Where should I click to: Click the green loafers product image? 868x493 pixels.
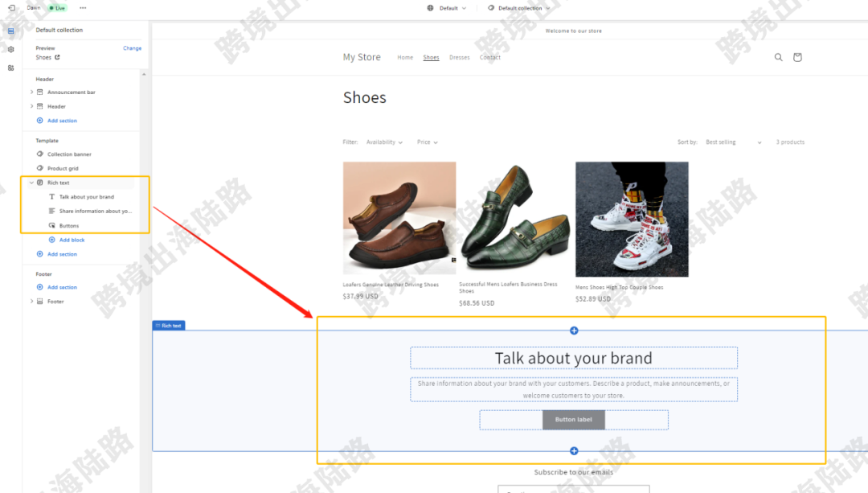(x=515, y=218)
